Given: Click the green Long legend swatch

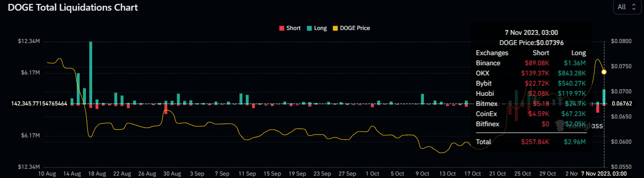Looking at the screenshot, I should [309, 28].
